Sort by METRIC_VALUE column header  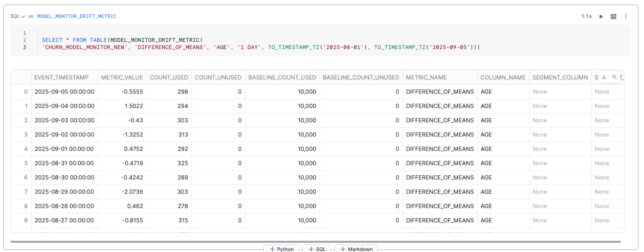click(x=122, y=77)
